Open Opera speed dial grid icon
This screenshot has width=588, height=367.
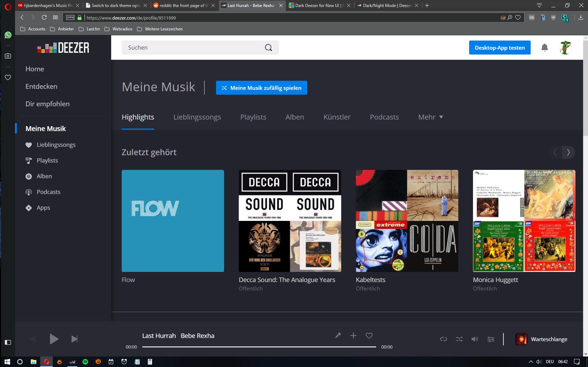(x=55, y=17)
